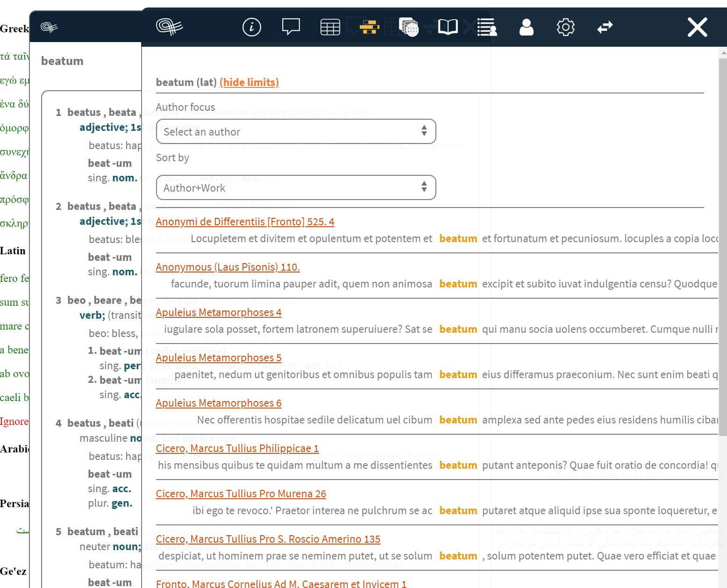The width and height of the screenshot is (727, 588).
Task: Select the Latin heading in the sidebar
Action: click(x=14, y=251)
